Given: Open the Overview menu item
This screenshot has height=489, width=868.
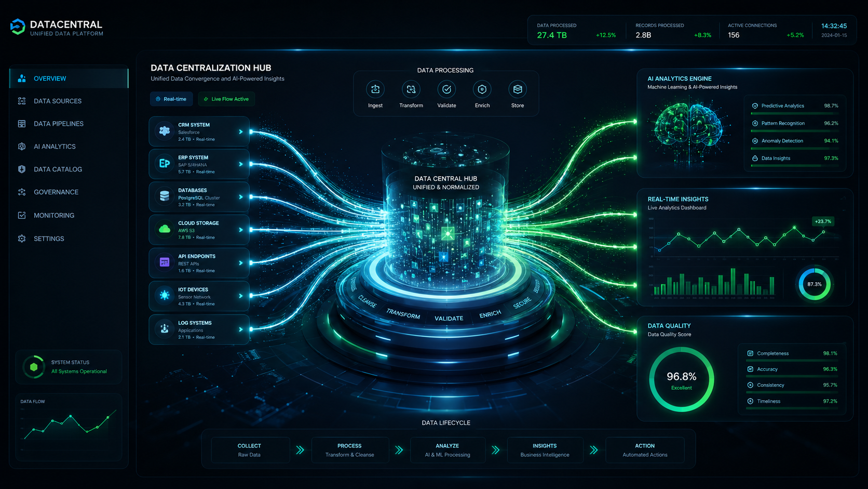Looking at the screenshot, I should pos(69,78).
